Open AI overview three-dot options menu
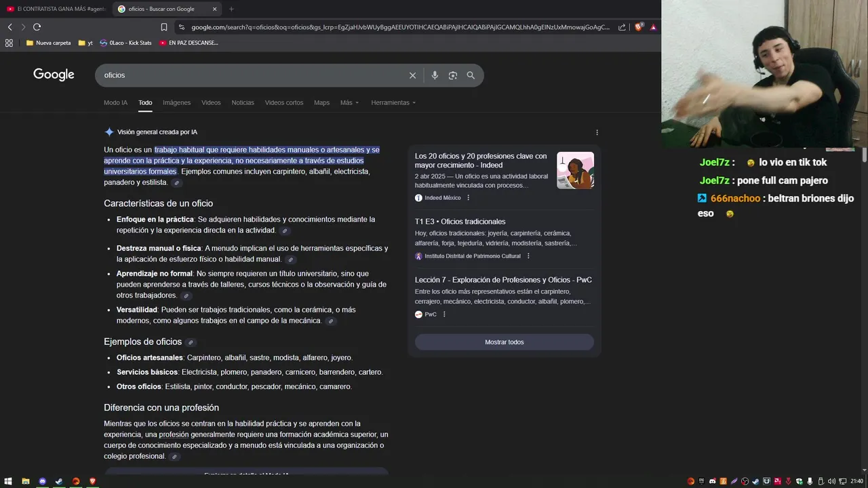 (x=597, y=132)
